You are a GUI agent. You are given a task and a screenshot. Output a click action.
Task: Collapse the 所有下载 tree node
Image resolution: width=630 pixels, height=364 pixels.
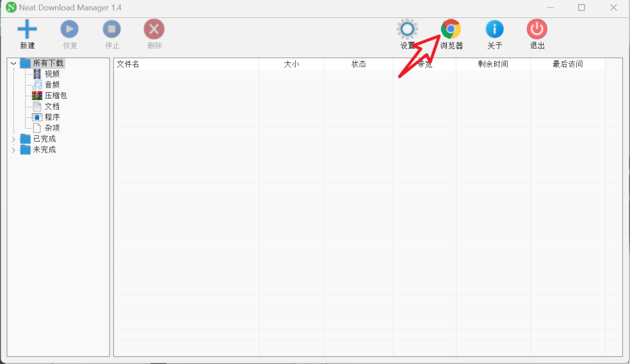pyautogui.click(x=13, y=63)
